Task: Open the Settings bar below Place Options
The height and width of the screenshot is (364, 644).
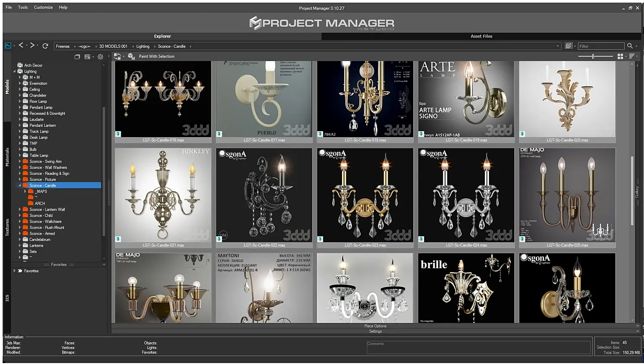Action: point(375,332)
